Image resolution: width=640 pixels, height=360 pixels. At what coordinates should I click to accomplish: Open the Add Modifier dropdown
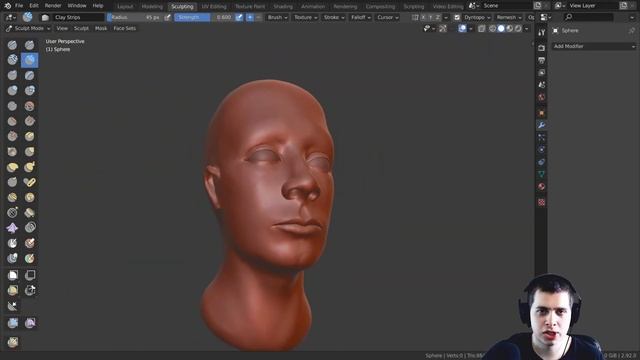coord(594,46)
